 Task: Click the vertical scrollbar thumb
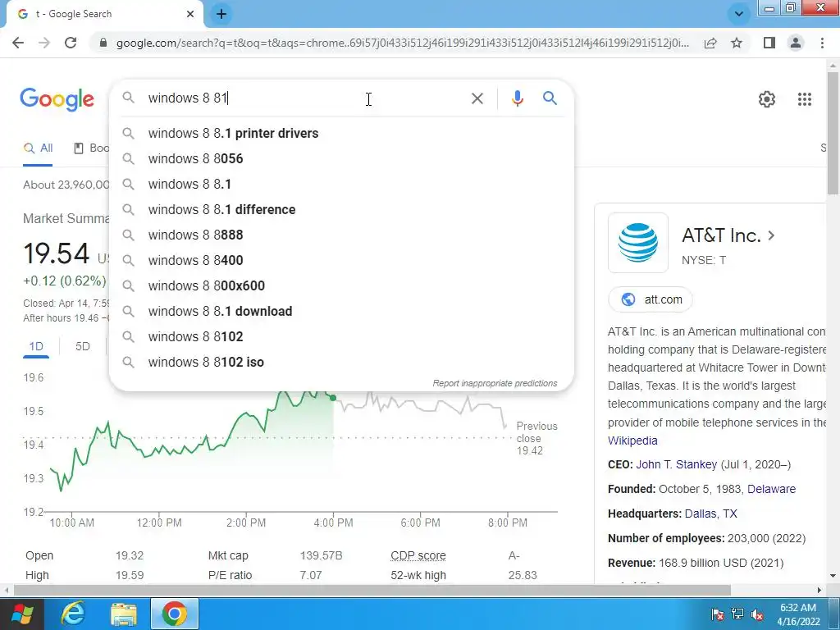pos(833,132)
